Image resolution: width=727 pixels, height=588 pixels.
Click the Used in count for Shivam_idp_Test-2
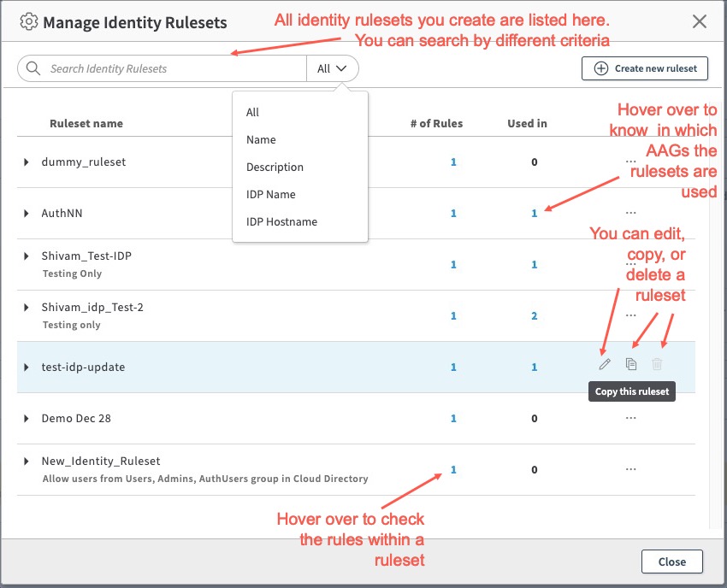[535, 316]
